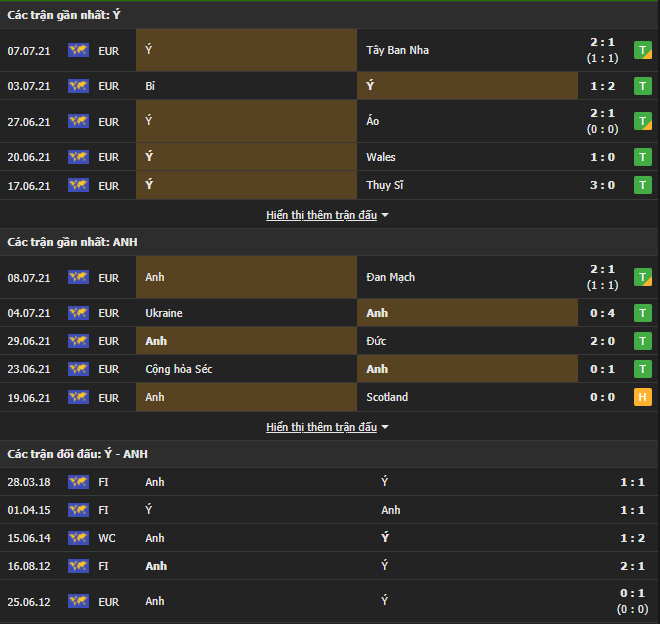Click the T result badge for Ukraine vs Anh

click(x=643, y=313)
